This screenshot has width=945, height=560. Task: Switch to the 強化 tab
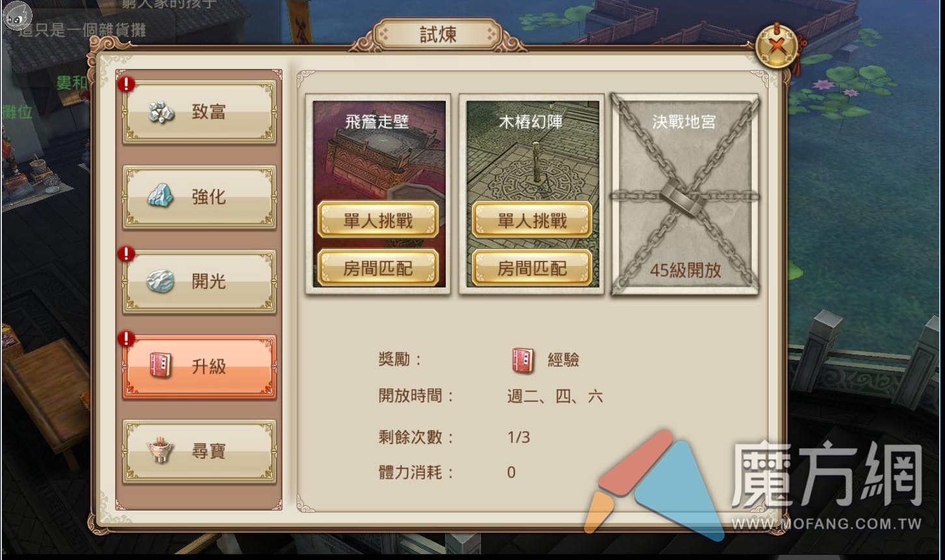pos(199,196)
